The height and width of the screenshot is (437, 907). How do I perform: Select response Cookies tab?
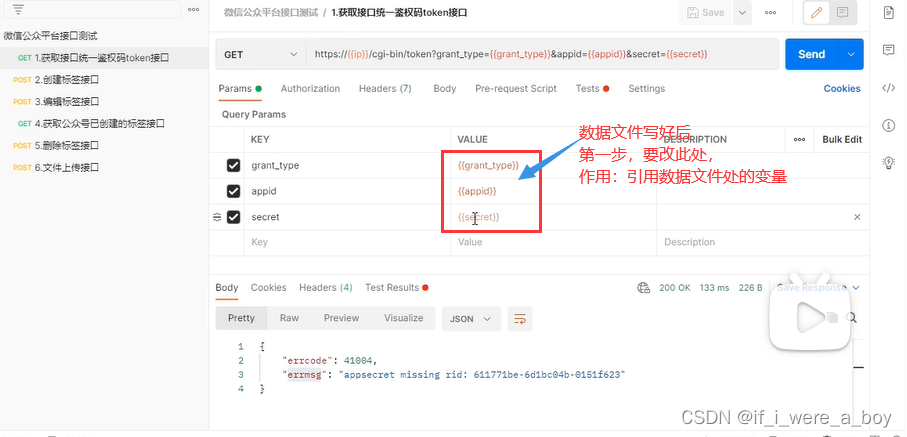coord(268,288)
